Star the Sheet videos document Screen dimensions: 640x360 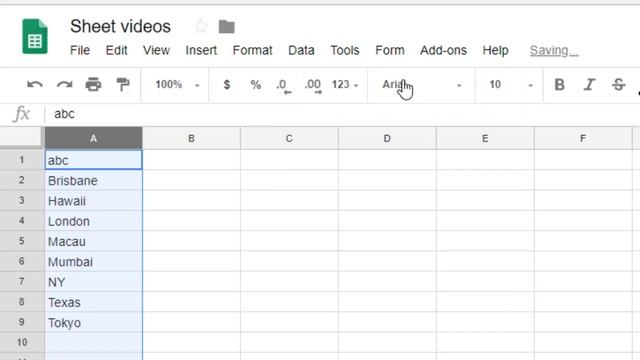[x=200, y=27]
